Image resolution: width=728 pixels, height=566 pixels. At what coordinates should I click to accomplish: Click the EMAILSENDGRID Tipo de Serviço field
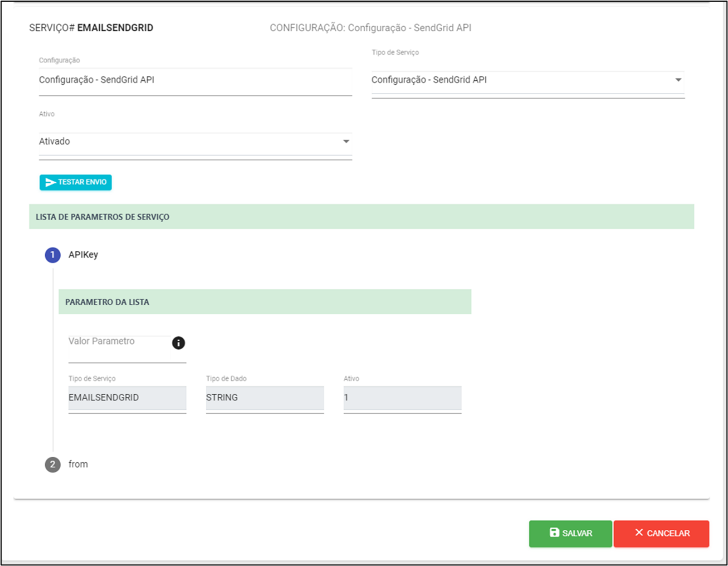click(x=127, y=398)
